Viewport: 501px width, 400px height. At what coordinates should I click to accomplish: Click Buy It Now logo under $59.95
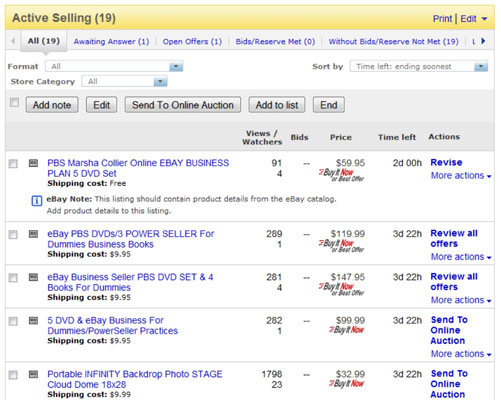click(x=341, y=174)
